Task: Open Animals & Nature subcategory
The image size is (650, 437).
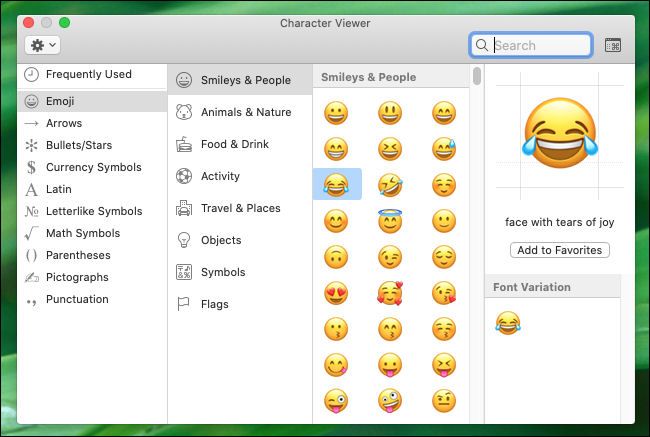Action: pos(240,112)
